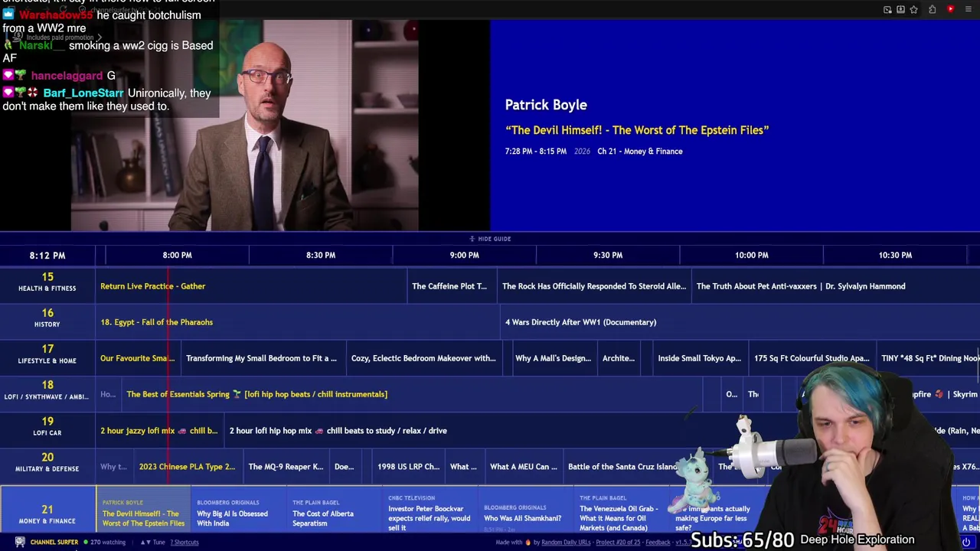Open 'Architе...' program on channel 17
This screenshot has width=980, height=551.
pos(619,358)
